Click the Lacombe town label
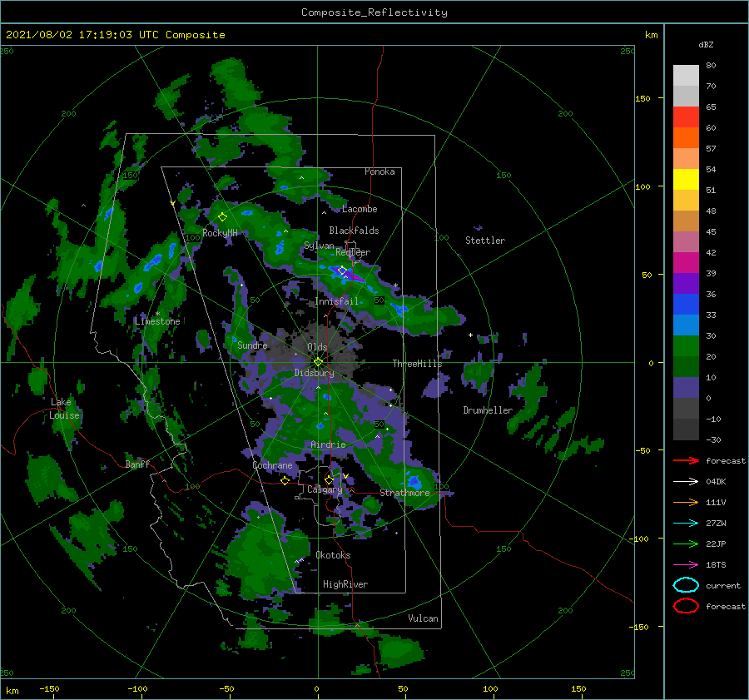 [x=360, y=209]
